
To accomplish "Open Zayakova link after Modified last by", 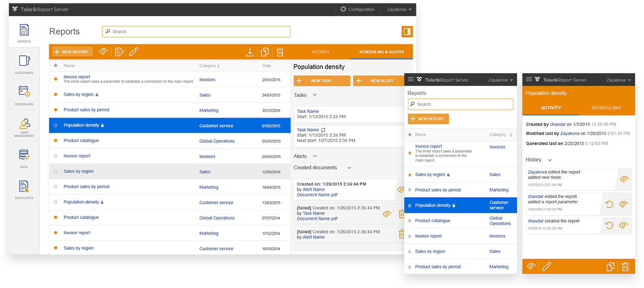I will [570, 134].
